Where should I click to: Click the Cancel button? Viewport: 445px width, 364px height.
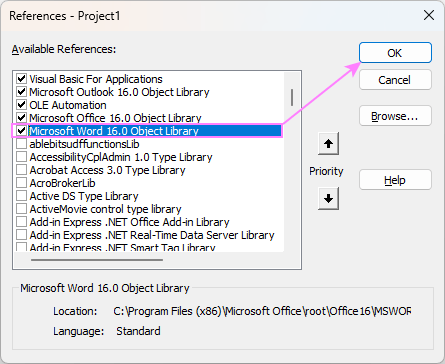point(395,80)
